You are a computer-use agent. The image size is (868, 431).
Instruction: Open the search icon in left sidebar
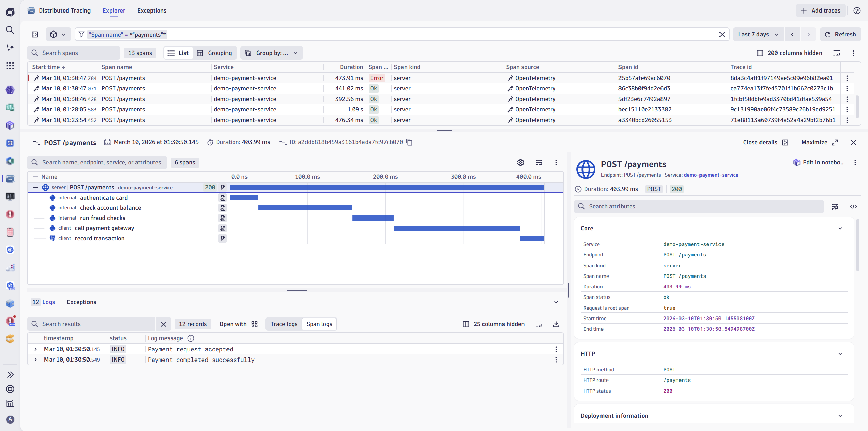[10, 30]
